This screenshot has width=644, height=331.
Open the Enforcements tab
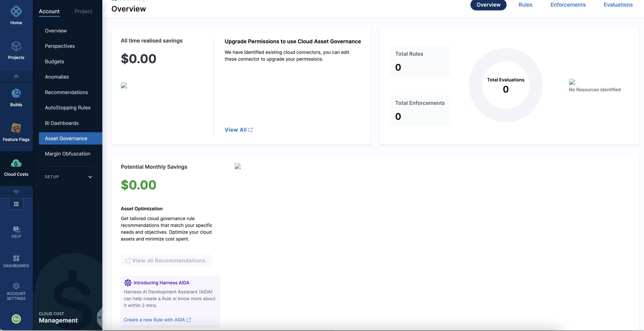click(x=568, y=5)
